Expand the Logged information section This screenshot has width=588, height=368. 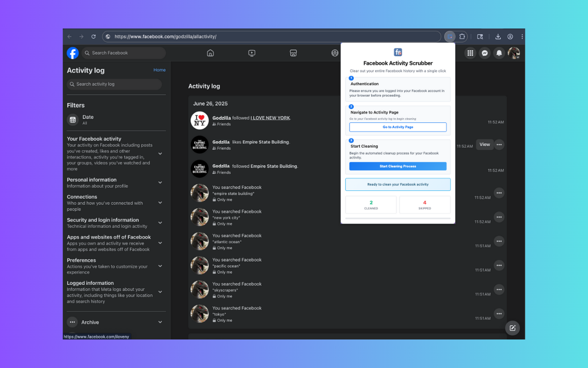(x=160, y=292)
